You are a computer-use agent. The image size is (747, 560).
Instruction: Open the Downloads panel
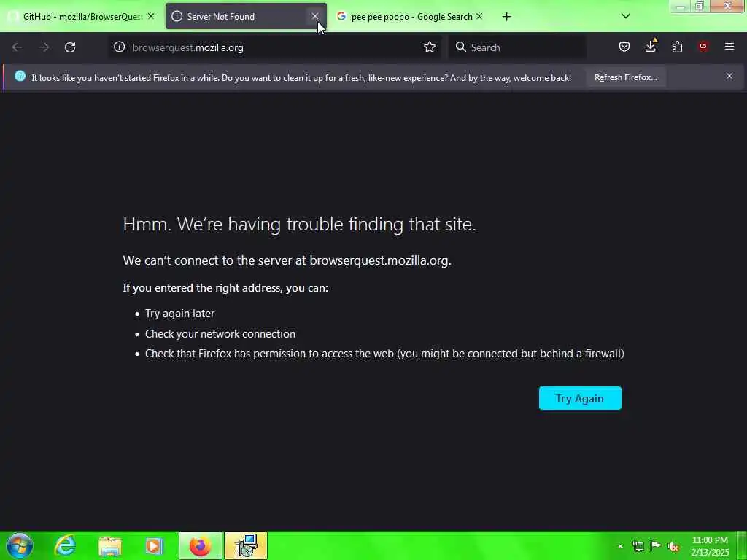[x=650, y=47]
